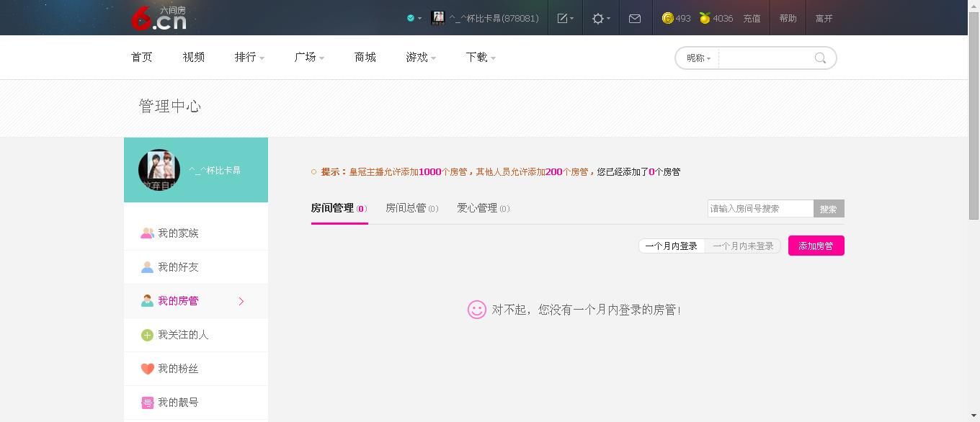The width and height of the screenshot is (980, 422).
Task: Click the chevron arrow beside 我的房管
Action: coord(241,301)
